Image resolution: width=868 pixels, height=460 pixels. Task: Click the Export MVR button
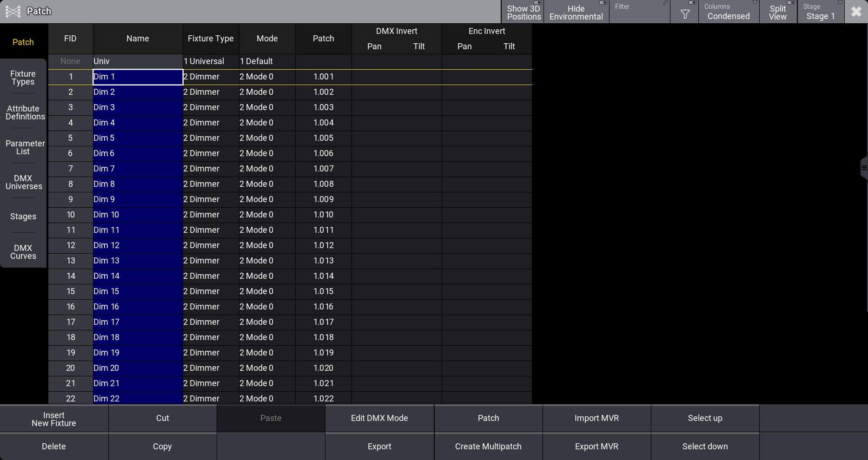pyautogui.click(x=596, y=447)
